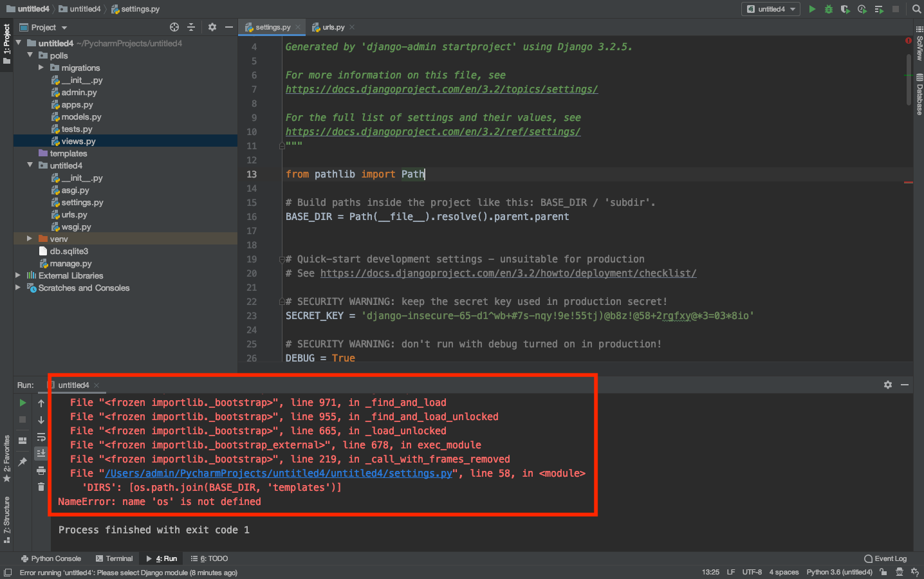
Task: Select views.py in the project tree
Action: point(79,141)
